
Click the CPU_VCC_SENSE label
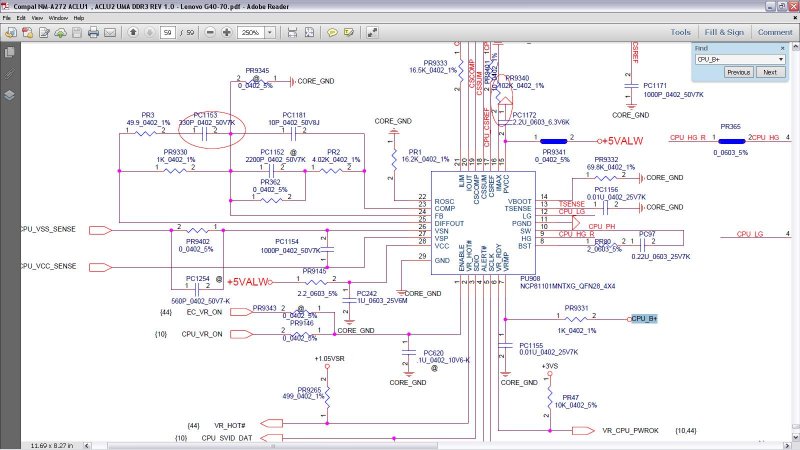[x=49, y=266]
